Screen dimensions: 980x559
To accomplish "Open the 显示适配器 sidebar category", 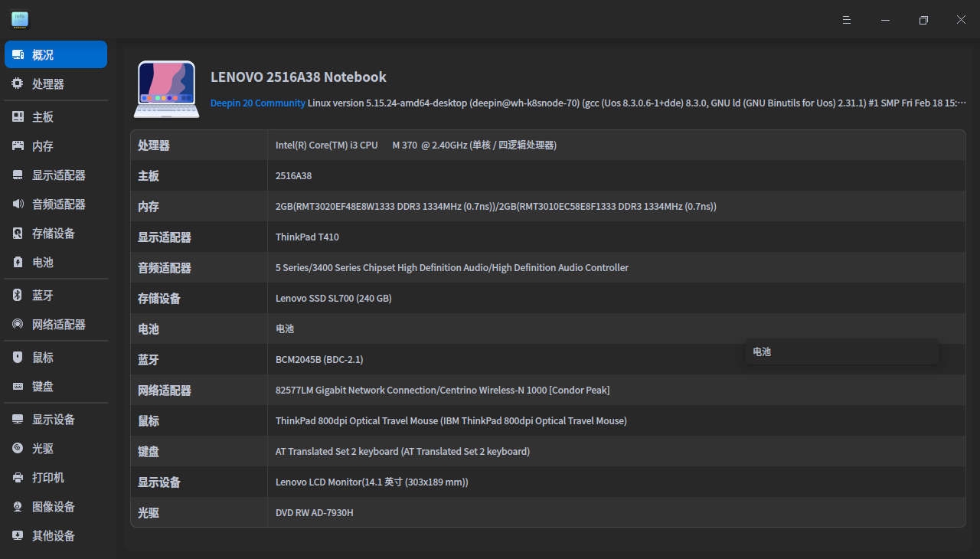I will coord(58,175).
